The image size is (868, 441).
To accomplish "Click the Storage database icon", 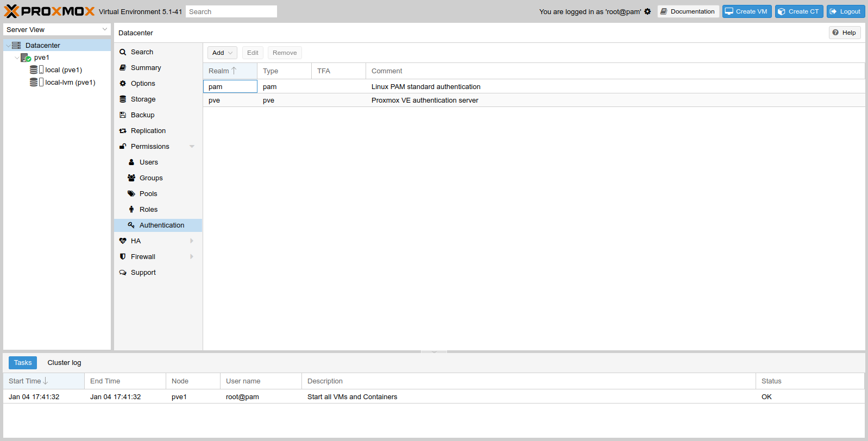I will point(123,99).
